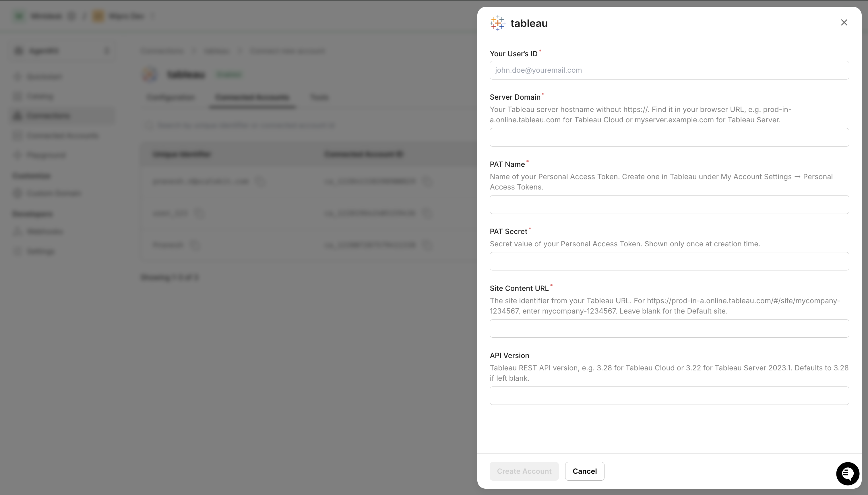Focus the API Version input box
The image size is (868, 495).
pos(669,396)
